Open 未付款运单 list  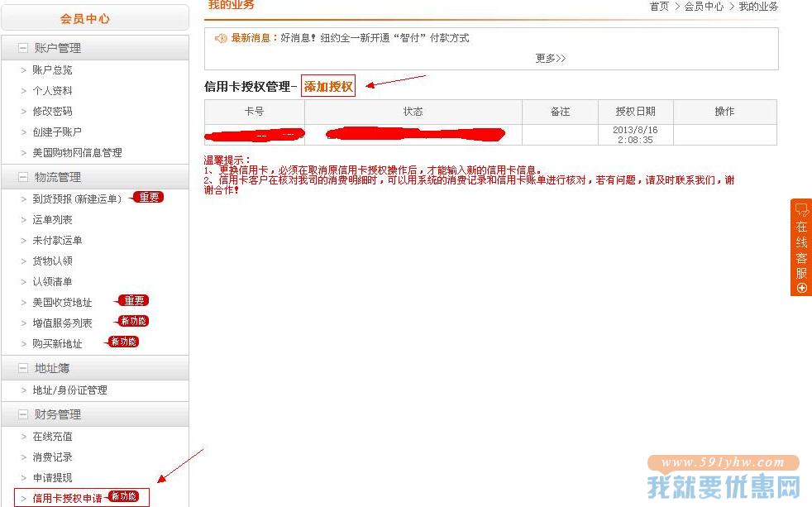pyautogui.click(x=57, y=241)
